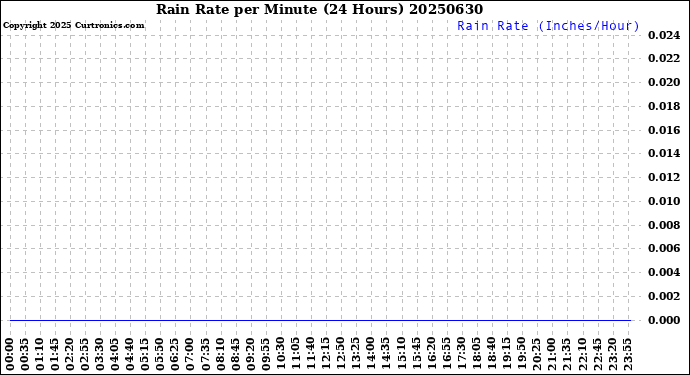Image resolution: width=690 pixels, height=375 pixels.
Task: Click the 0.004 y-axis value
Action: (x=664, y=272)
